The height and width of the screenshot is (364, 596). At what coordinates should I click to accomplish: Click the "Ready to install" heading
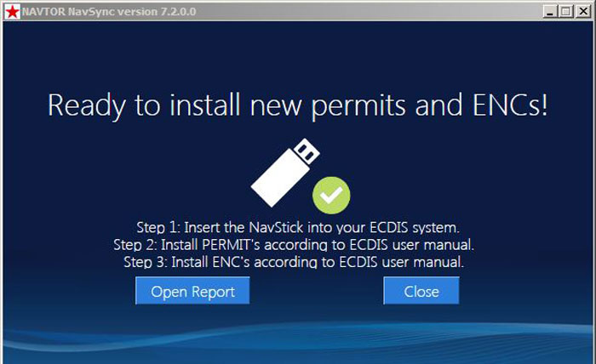298,105
